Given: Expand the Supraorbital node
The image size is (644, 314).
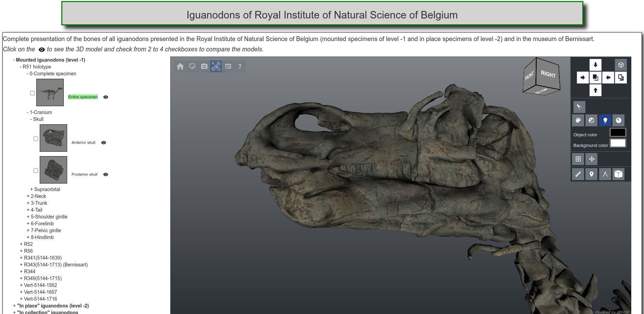Looking at the screenshot, I should pos(45,189).
